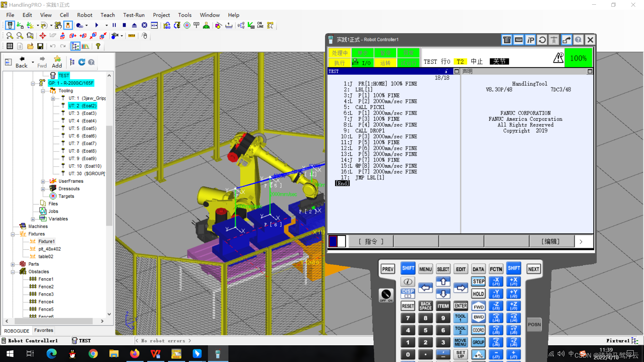
Task: Click the Targets bullseye toolbar icon
Action: [x=187, y=25]
